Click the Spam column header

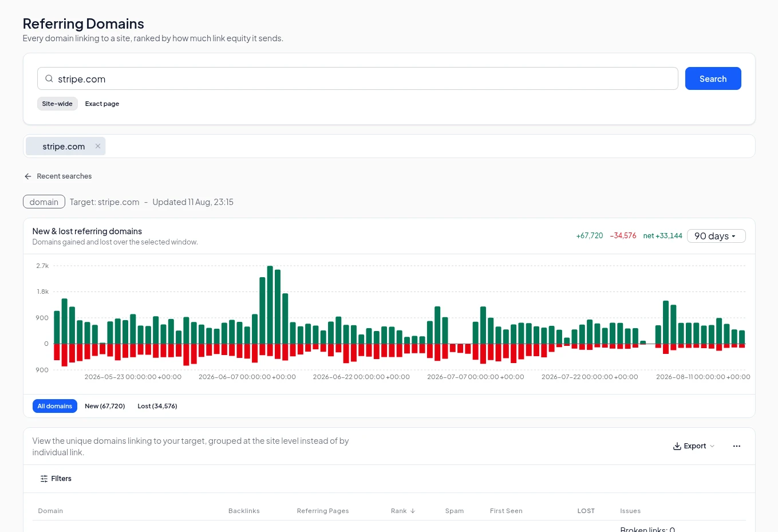click(455, 511)
